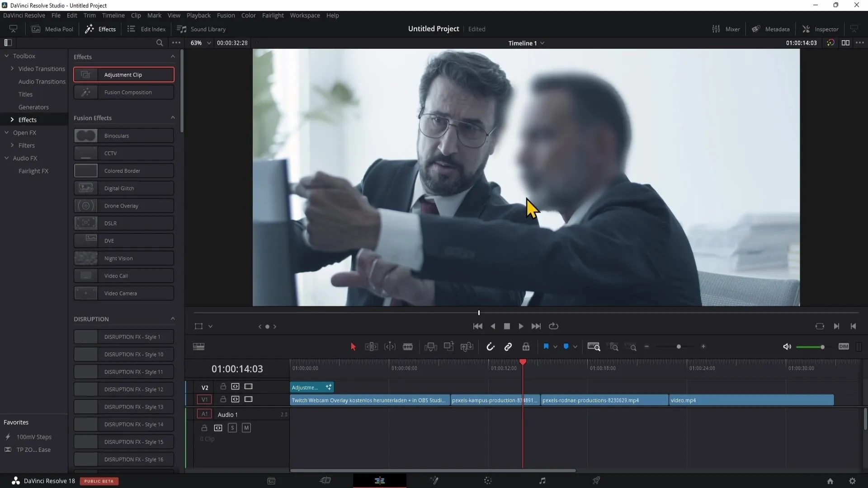Toggle Position Lock padlock in toolbar

[x=526, y=347]
